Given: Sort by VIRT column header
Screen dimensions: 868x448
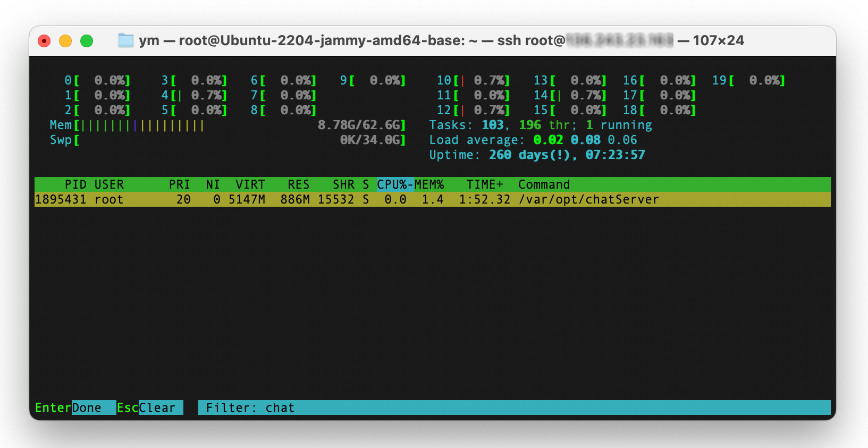Looking at the screenshot, I should click(x=250, y=184).
